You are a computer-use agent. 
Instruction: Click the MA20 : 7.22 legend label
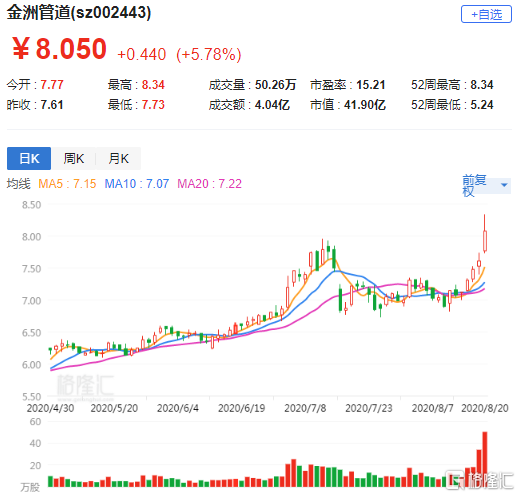(x=209, y=184)
